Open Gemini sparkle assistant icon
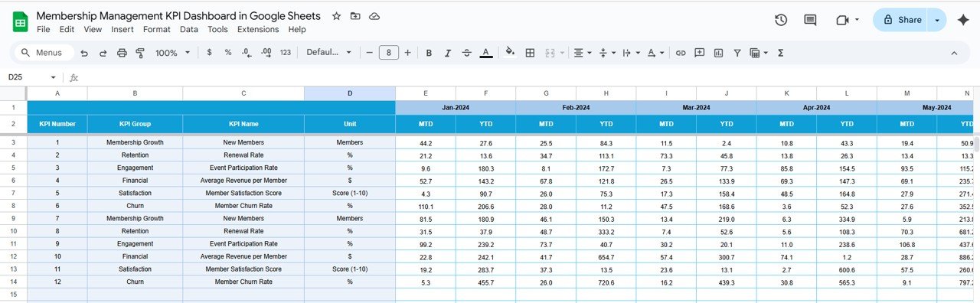 pyautogui.click(x=964, y=20)
